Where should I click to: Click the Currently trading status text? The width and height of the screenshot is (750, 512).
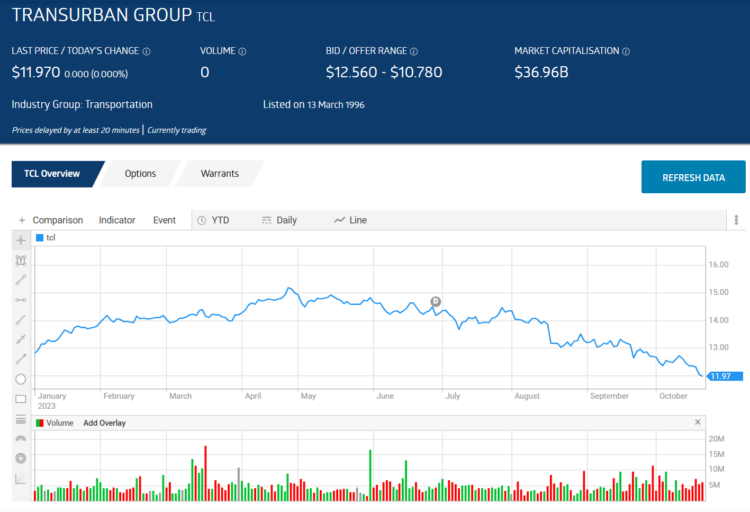coord(176,130)
